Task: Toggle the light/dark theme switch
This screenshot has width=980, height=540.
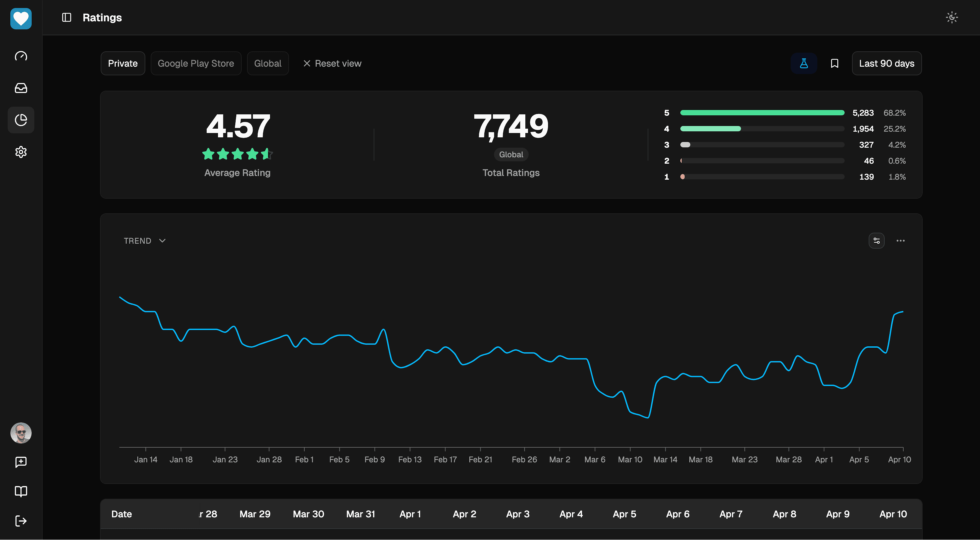Action: (952, 17)
